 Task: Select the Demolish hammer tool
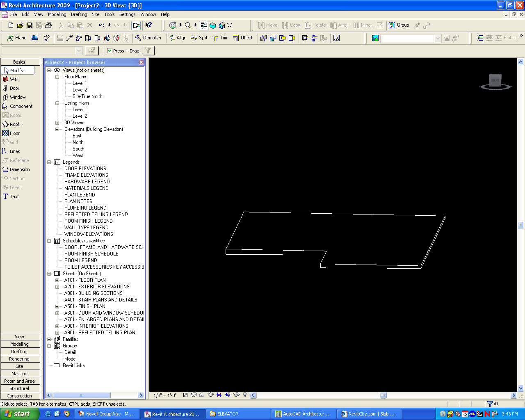pyautogui.click(x=148, y=38)
